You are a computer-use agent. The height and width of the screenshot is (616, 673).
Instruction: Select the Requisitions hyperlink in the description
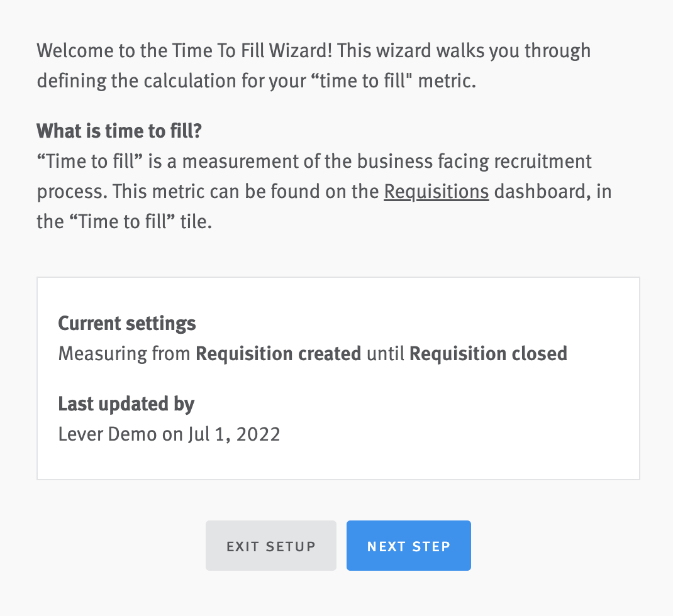[436, 191]
